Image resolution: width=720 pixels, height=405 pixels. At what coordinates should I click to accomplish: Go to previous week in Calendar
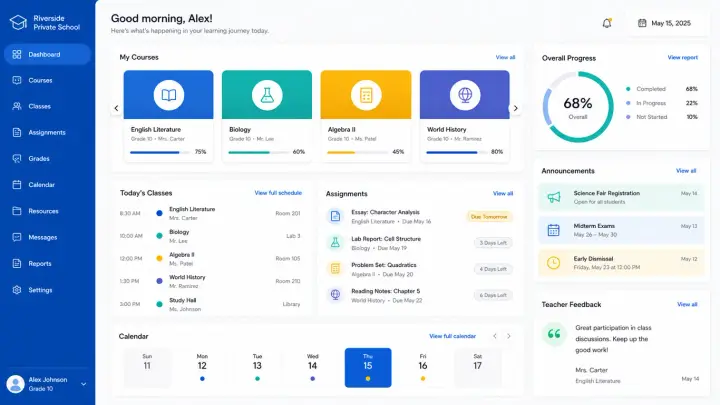[495, 336]
